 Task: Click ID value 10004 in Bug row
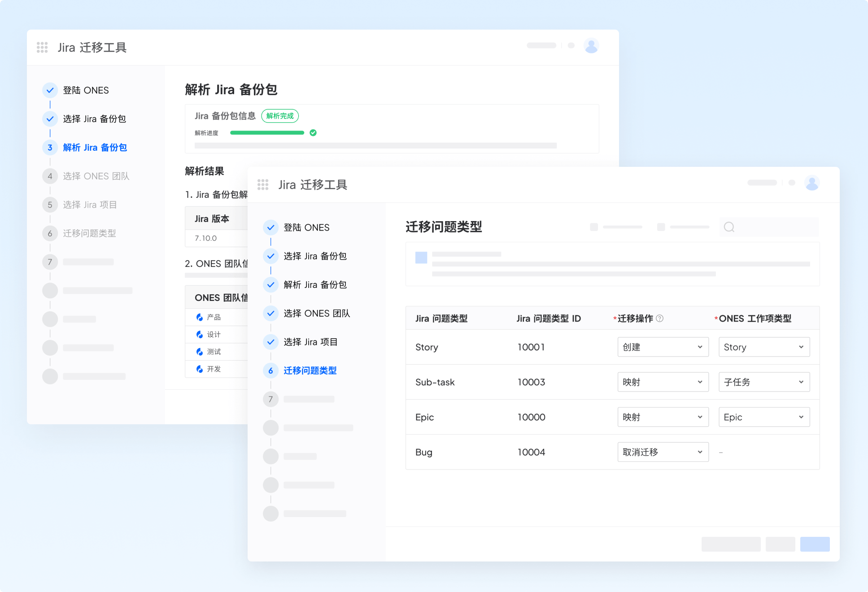point(532,452)
